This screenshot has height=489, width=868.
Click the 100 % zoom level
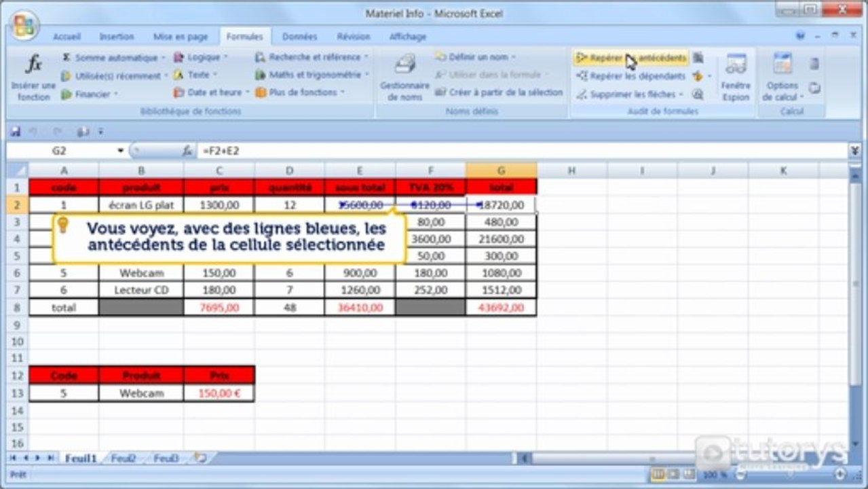[x=715, y=475]
